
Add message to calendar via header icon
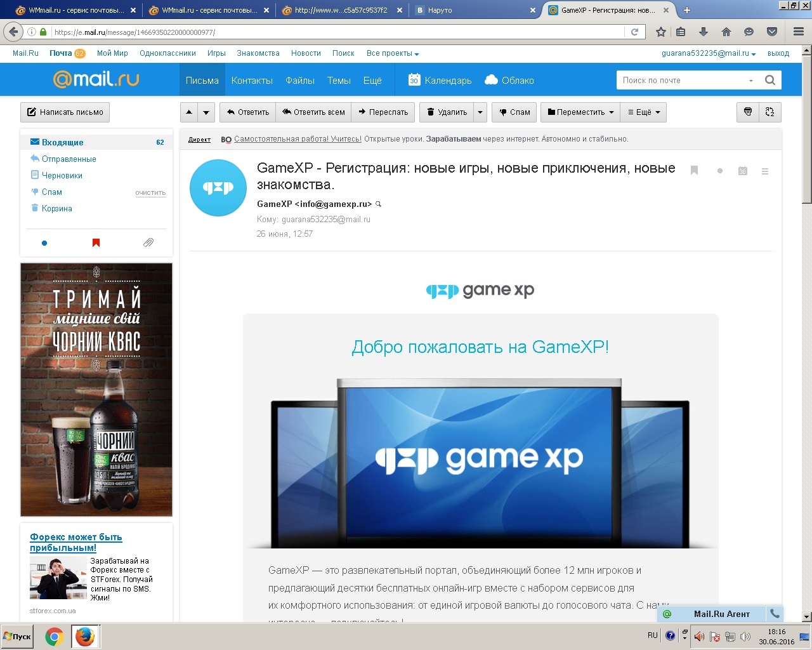click(x=743, y=171)
